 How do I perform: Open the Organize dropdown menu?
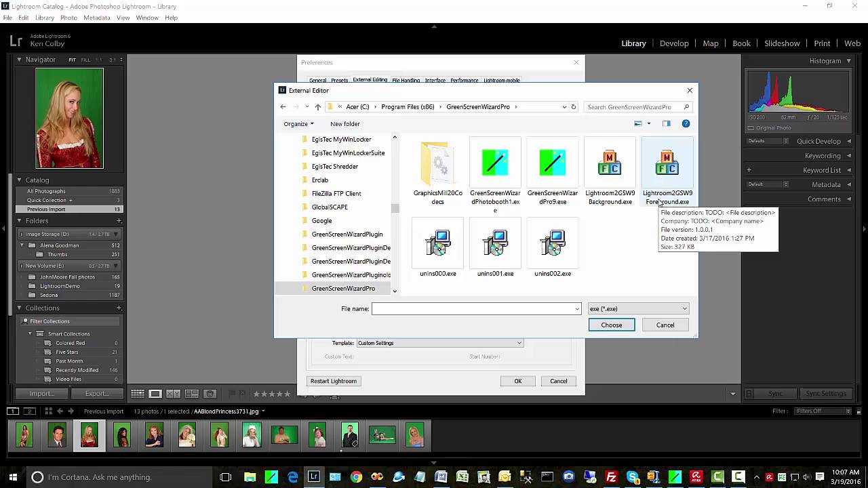pos(298,123)
